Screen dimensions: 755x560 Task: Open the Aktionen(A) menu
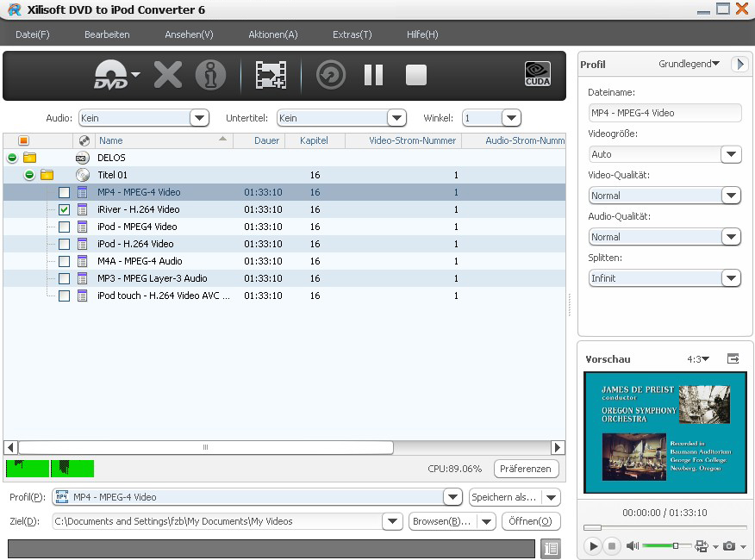[273, 34]
